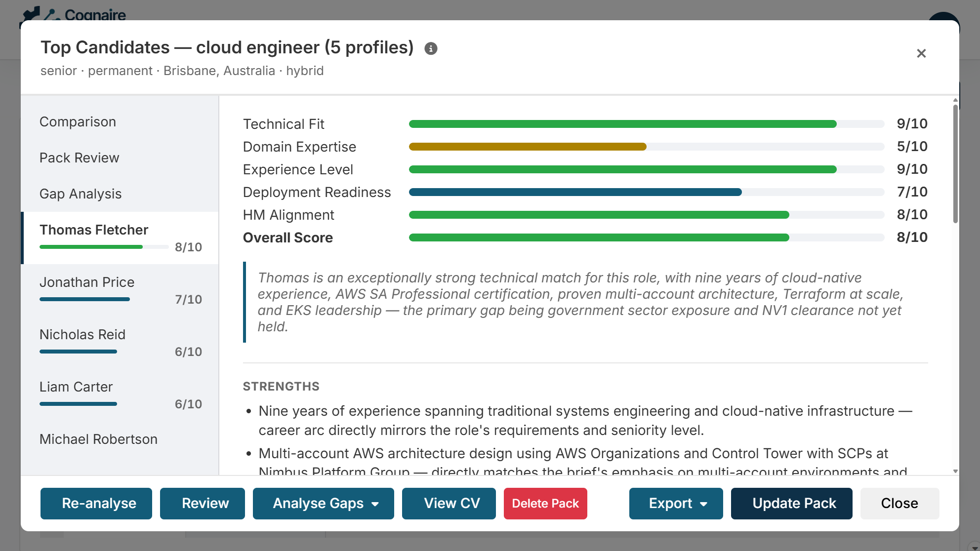Image resolution: width=980 pixels, height=551 pixels.
Task: Expand the Analyse Gaps dropdown
Action: tap(324, 504)
